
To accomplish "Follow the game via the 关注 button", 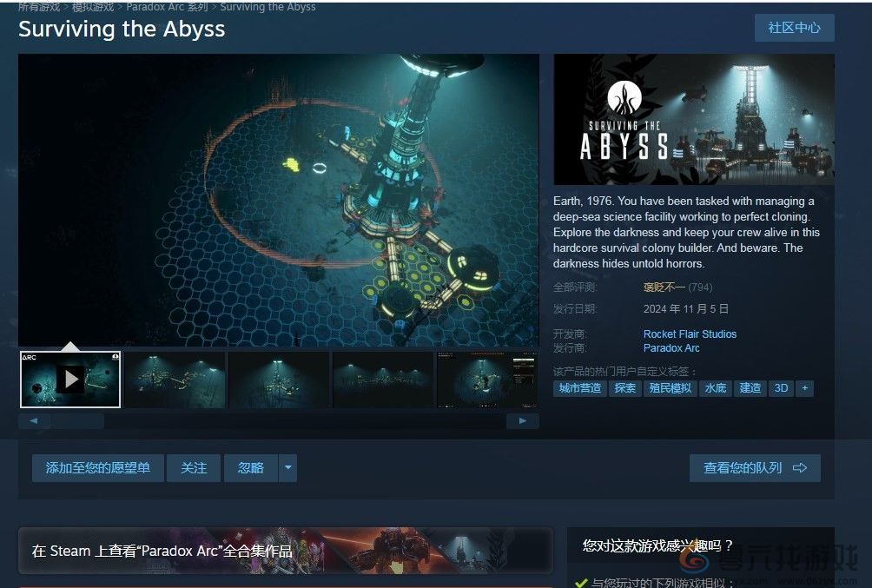I will 193,467.
